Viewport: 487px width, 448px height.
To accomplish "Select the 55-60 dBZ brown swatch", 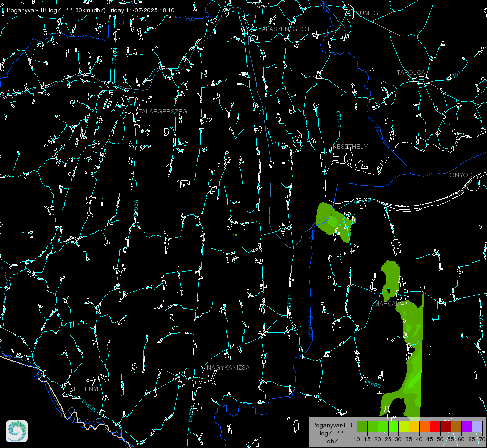I will (x=456, y=426).
